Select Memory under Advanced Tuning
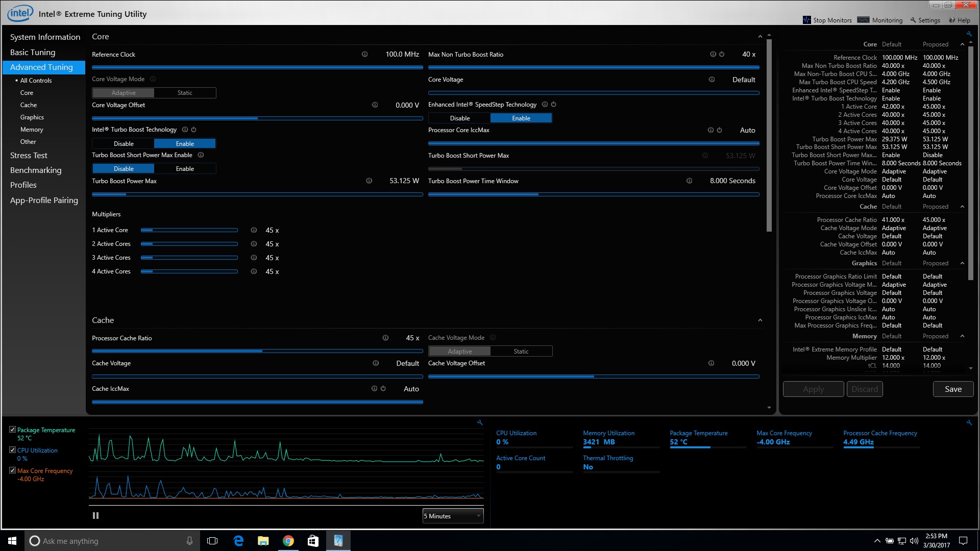The width and height of the screenshot is (980, 551). (x=32, y=130)
